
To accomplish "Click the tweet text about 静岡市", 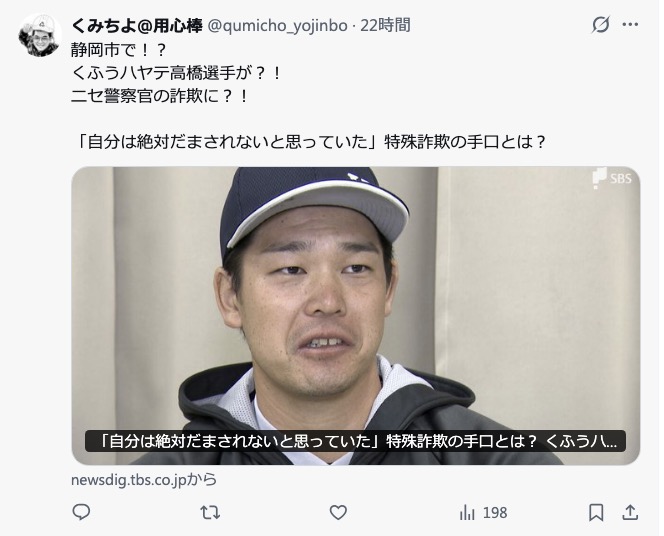I will tap(119, 50).
